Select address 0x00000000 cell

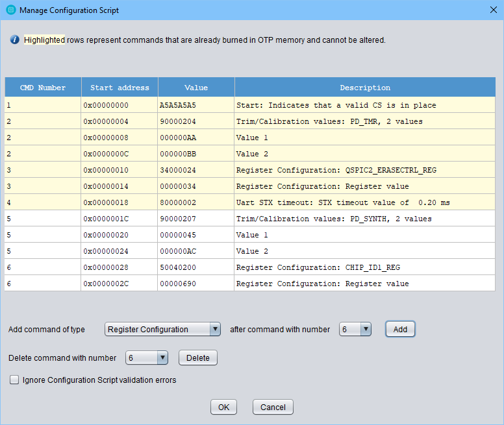tap(120, 105)
